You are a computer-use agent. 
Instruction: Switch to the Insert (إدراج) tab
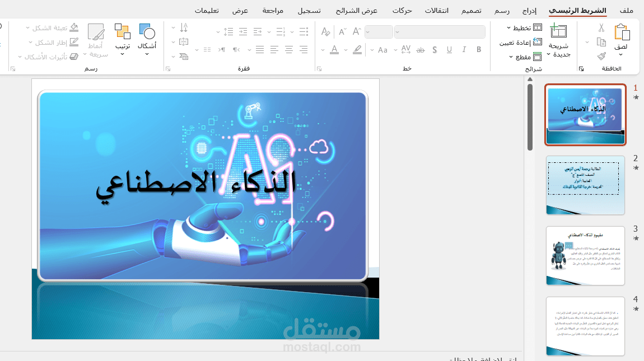tap(529, 10)
